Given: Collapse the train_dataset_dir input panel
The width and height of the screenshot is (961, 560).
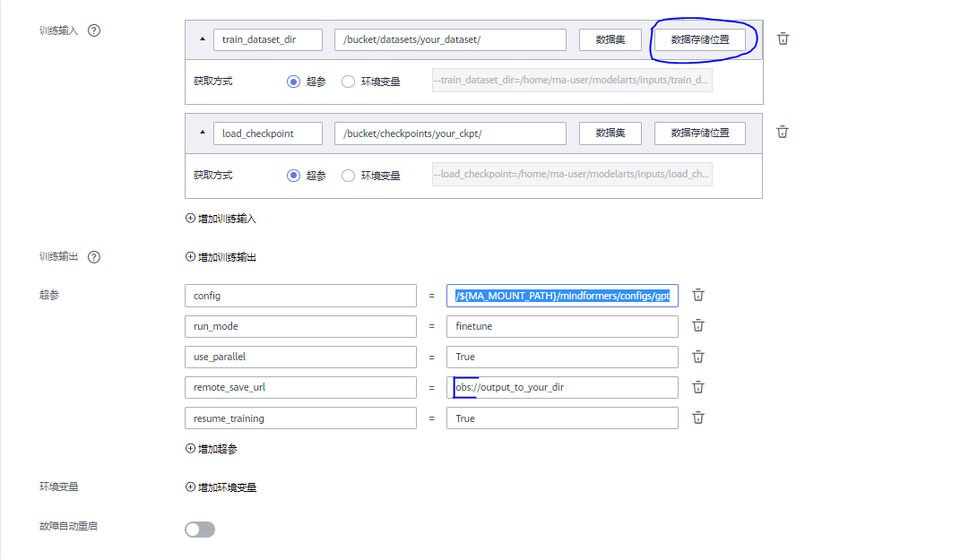Looking at the screenshot, I should 203,39.
